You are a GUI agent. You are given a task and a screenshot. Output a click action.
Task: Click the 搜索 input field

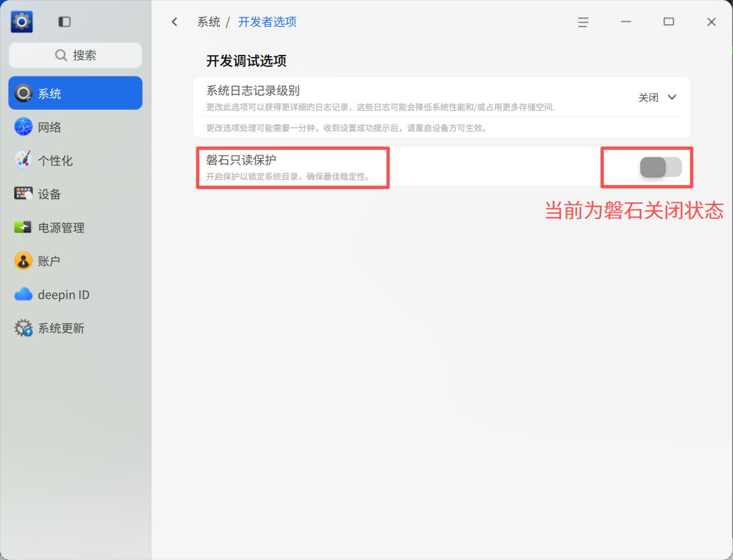coord(75,55)
